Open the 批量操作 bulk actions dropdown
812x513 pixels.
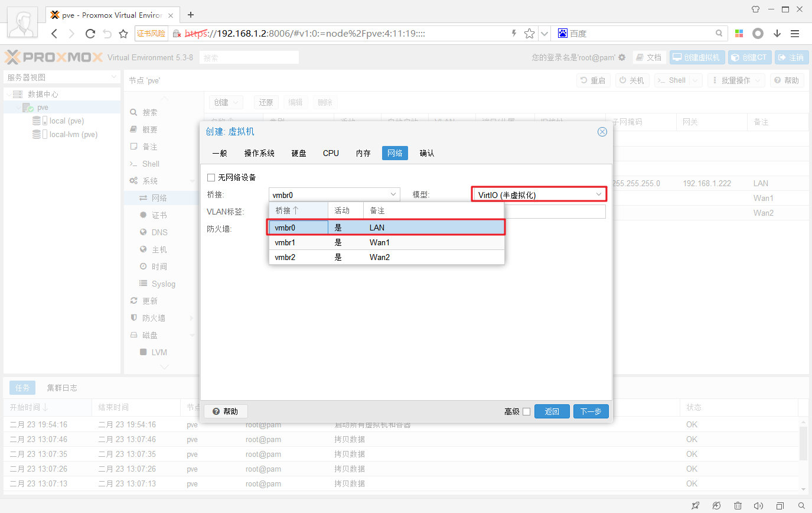click(736, 80)
